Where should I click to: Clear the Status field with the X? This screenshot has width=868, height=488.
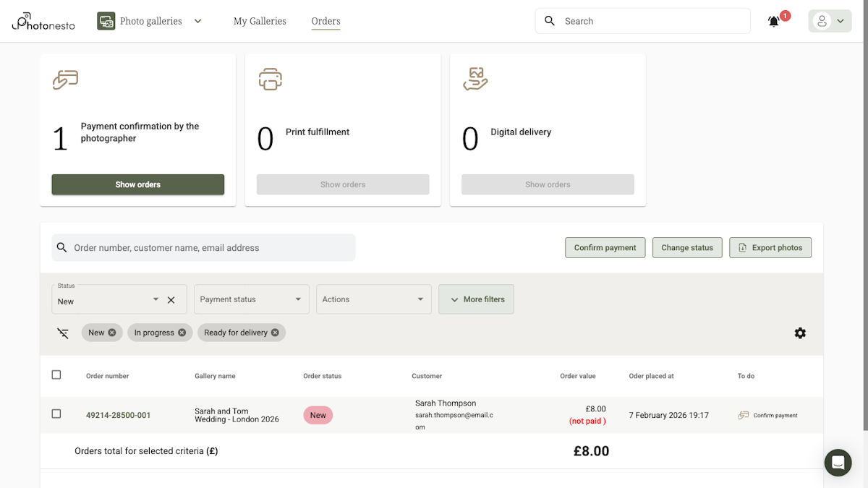click(x=171, y=300)
